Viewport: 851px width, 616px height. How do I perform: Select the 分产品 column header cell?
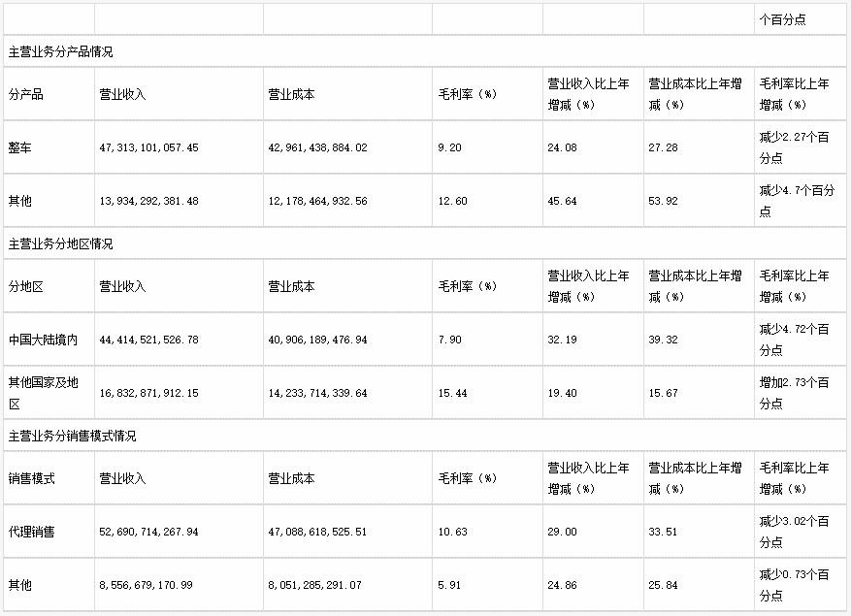(x=26, y=94)
